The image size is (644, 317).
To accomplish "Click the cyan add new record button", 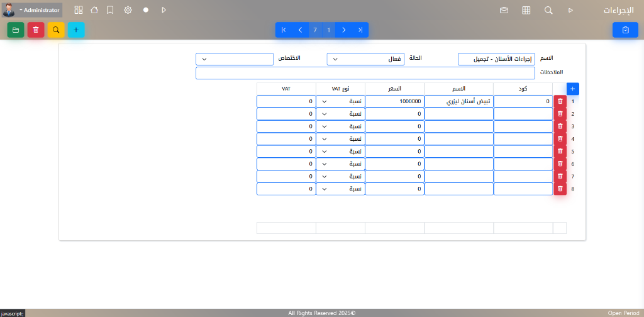I will pos(76,30).
